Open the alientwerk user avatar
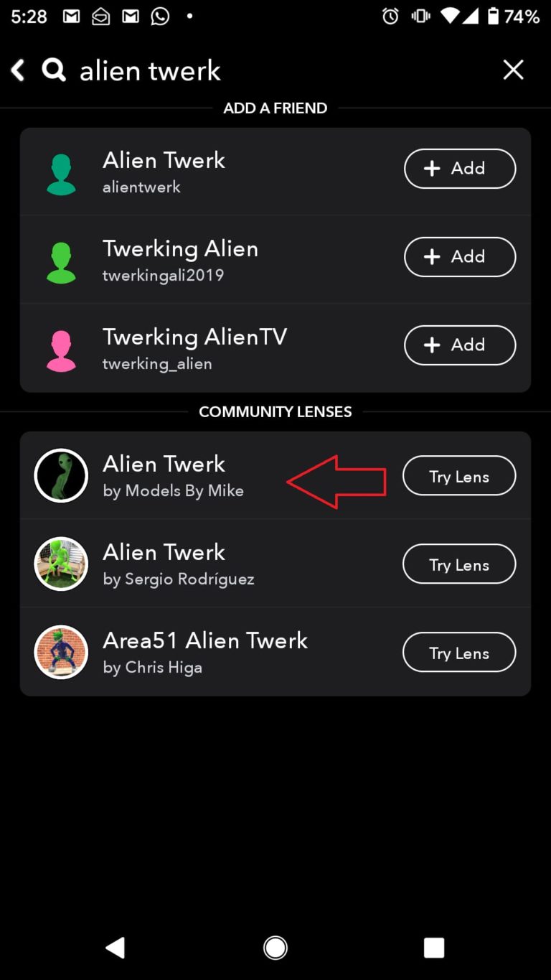 pos(61,174)
